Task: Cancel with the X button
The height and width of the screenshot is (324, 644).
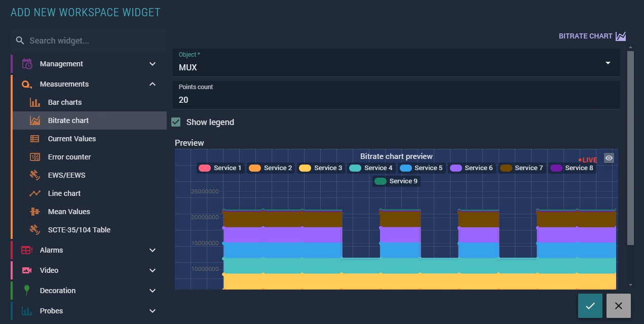Action: click(618, 306)
